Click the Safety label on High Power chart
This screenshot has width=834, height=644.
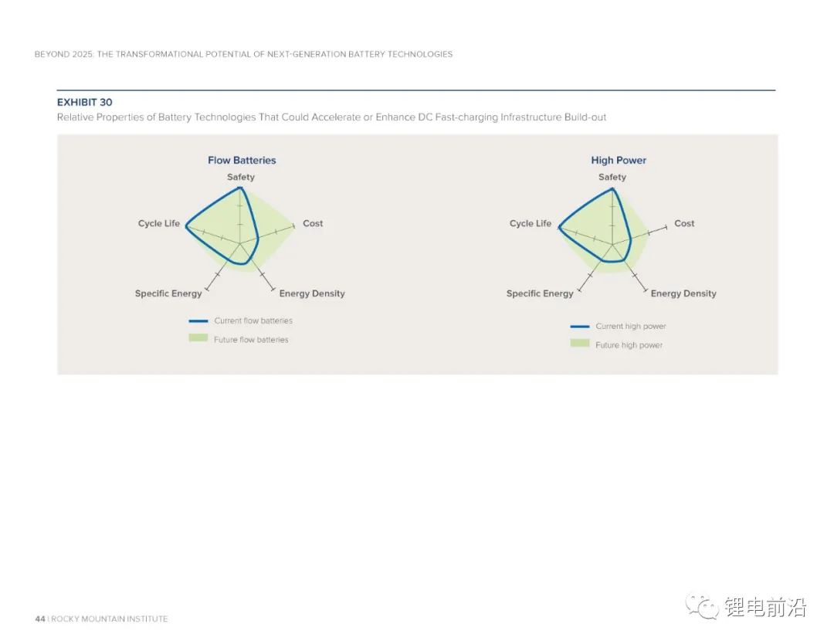coord(612,177)
